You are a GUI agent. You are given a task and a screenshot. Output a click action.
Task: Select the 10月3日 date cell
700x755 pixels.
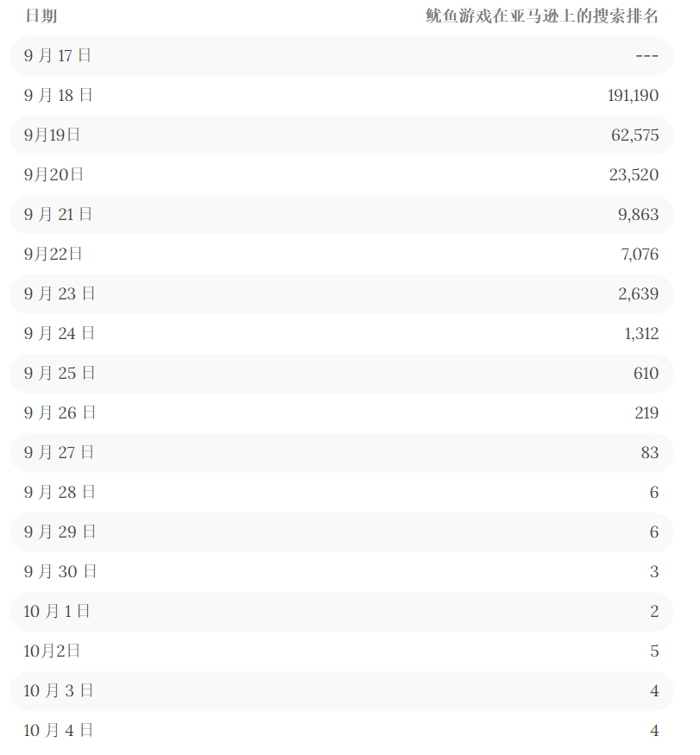click(x=59, y=691)
